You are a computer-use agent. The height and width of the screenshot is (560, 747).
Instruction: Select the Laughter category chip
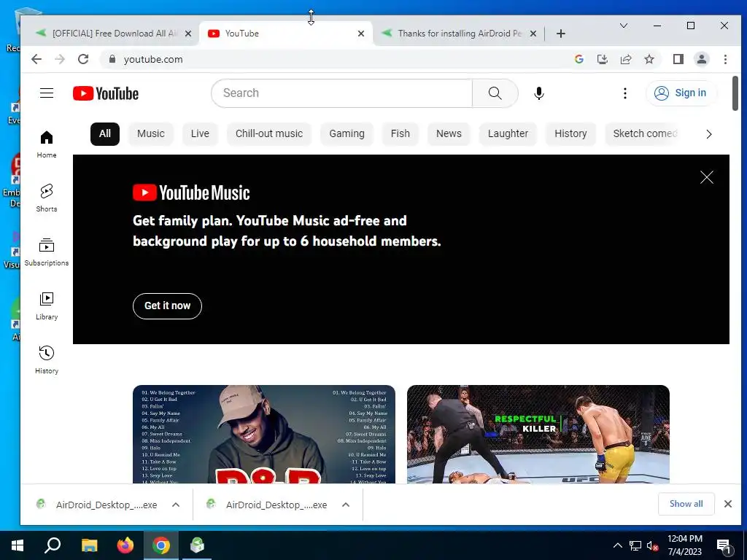pyautogui.click(x=508, y=134)
